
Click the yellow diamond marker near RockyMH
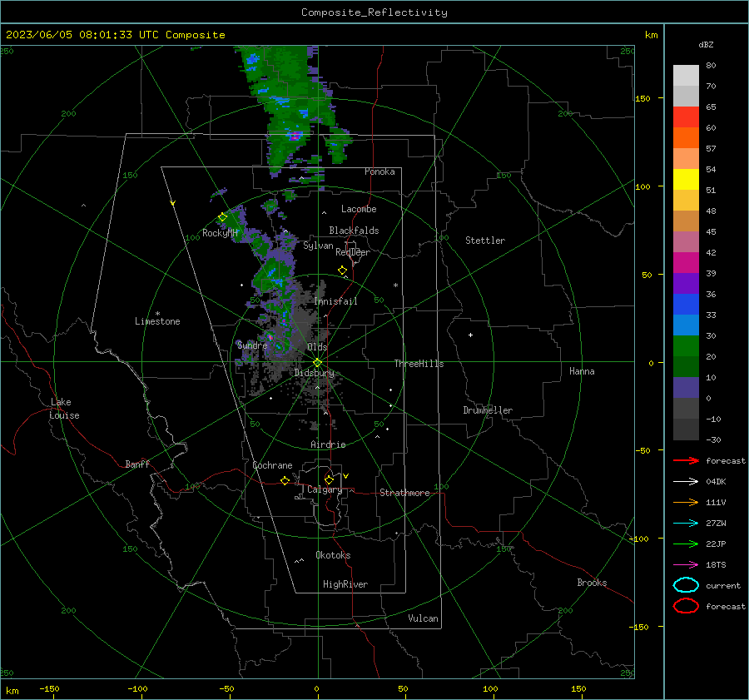click(222, 217)
